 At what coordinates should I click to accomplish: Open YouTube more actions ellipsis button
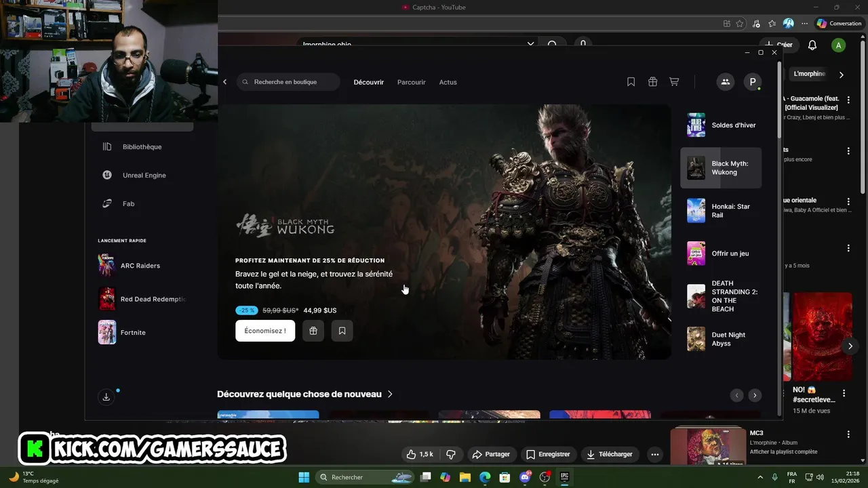coord(654,454)
